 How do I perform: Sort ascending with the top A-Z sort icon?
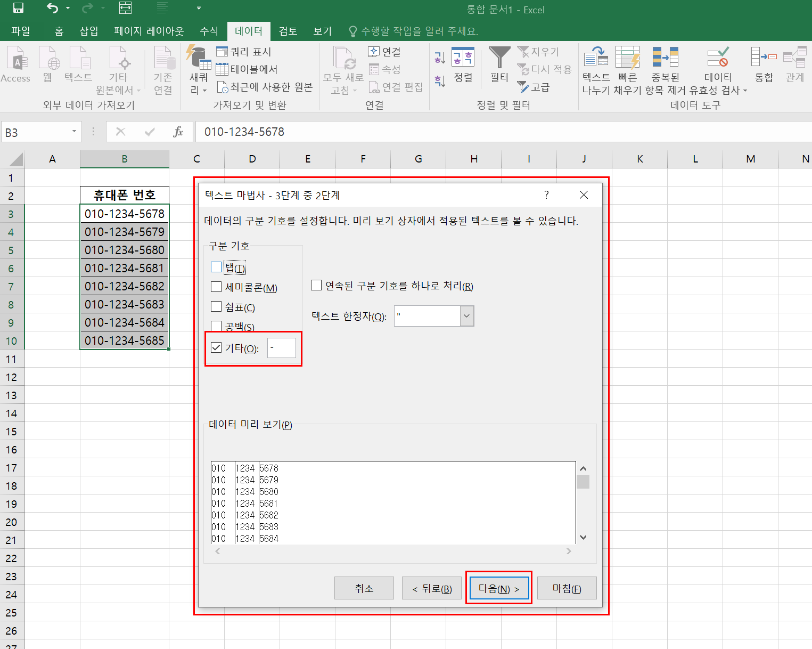click(x=439, y=58)
